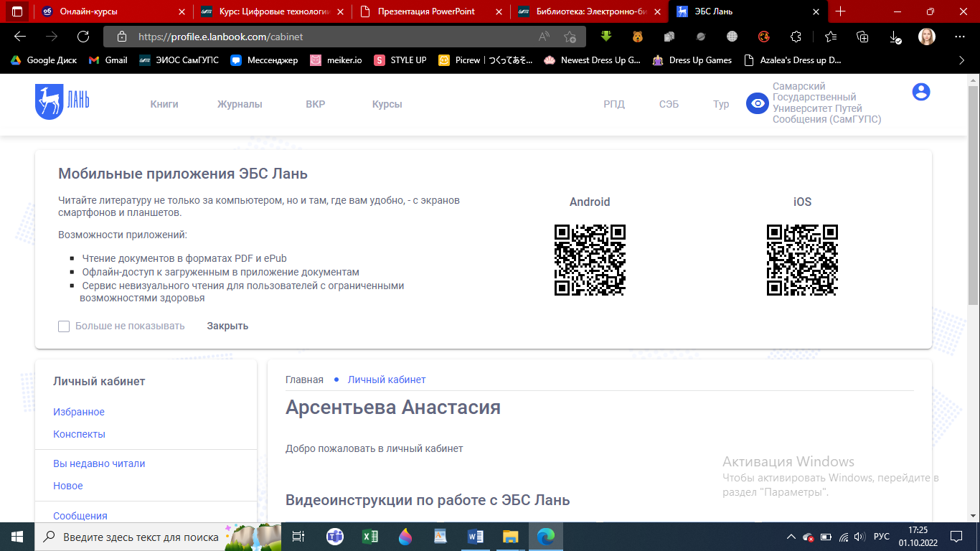The image size is (980, 551).
Task: Click the bear extension icon
Action: [638, 37]
